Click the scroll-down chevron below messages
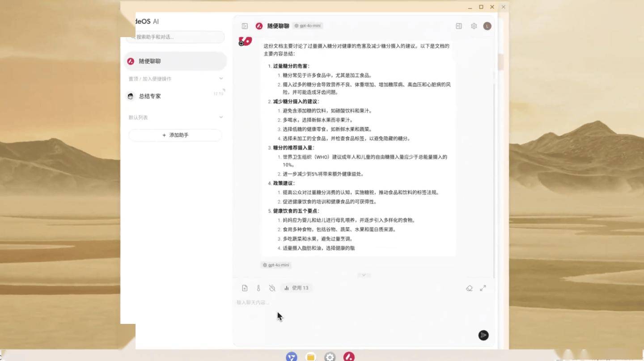 [x=364, y=275]
